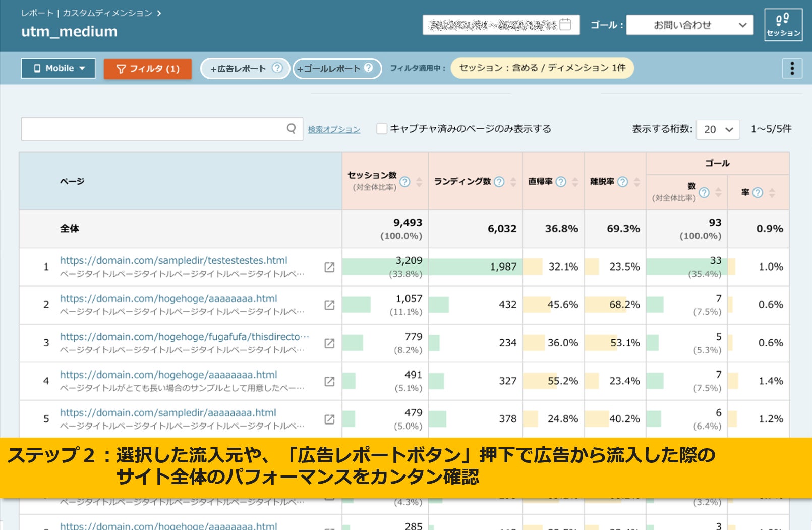Image resolution: width=812 pixels, height=530 pixels.
Task: Click the session footprints icon button
Action: point(783,24)
